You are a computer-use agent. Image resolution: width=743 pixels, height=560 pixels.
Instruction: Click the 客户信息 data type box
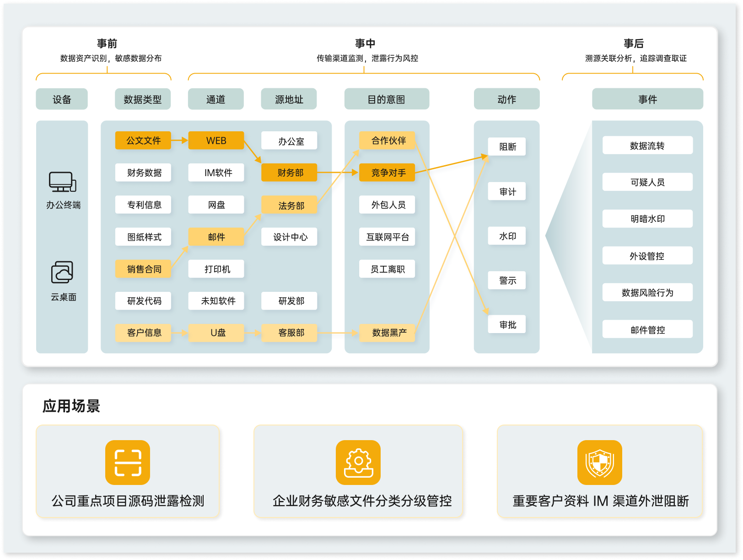pos(143,333)
